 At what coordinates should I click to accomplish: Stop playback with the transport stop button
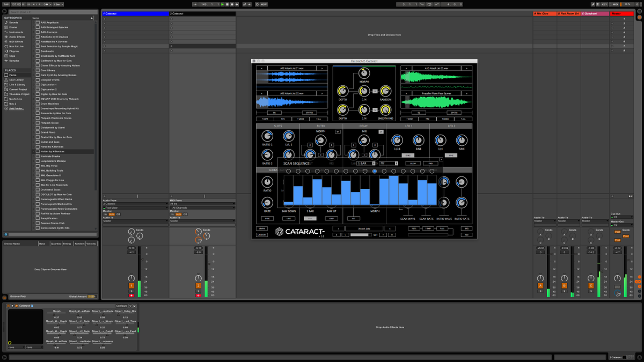[227, 4]
